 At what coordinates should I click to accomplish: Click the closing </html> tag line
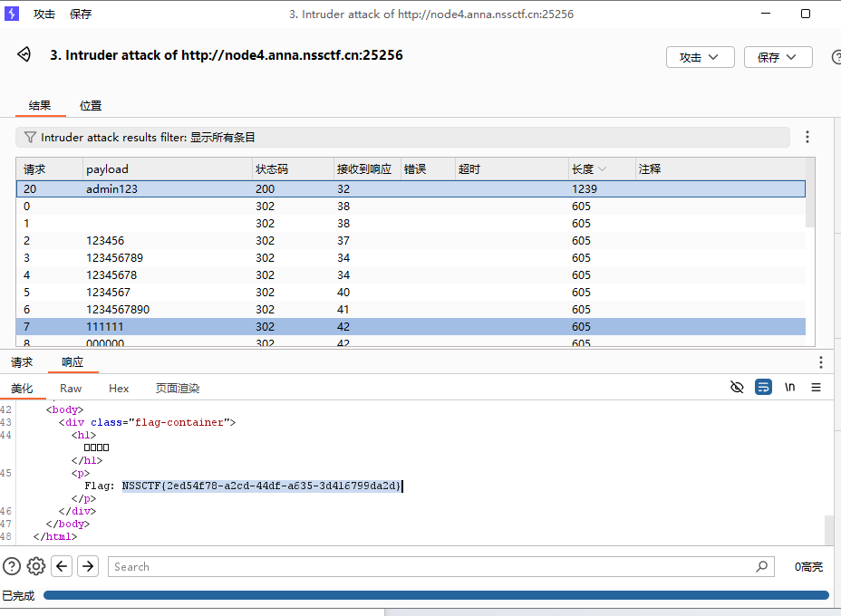(54, 536)
